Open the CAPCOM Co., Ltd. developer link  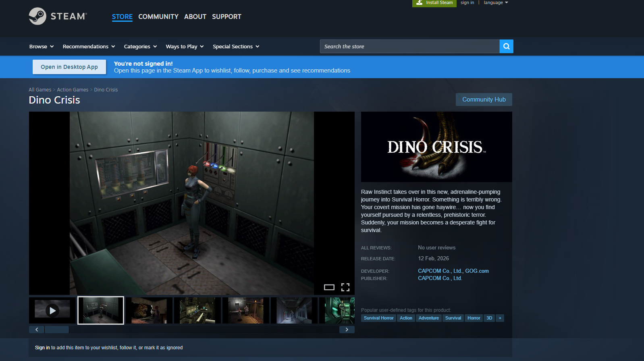pyautogui.click(x=440, y=271)
